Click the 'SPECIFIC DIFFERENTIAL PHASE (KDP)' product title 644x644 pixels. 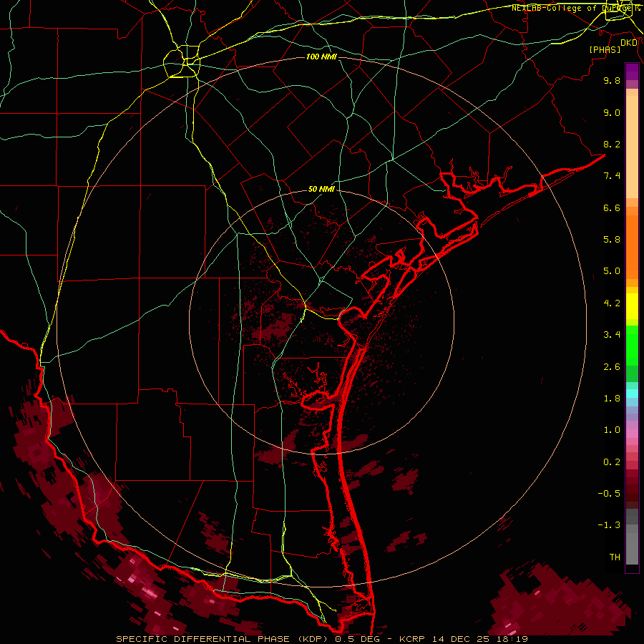point(223,639)
